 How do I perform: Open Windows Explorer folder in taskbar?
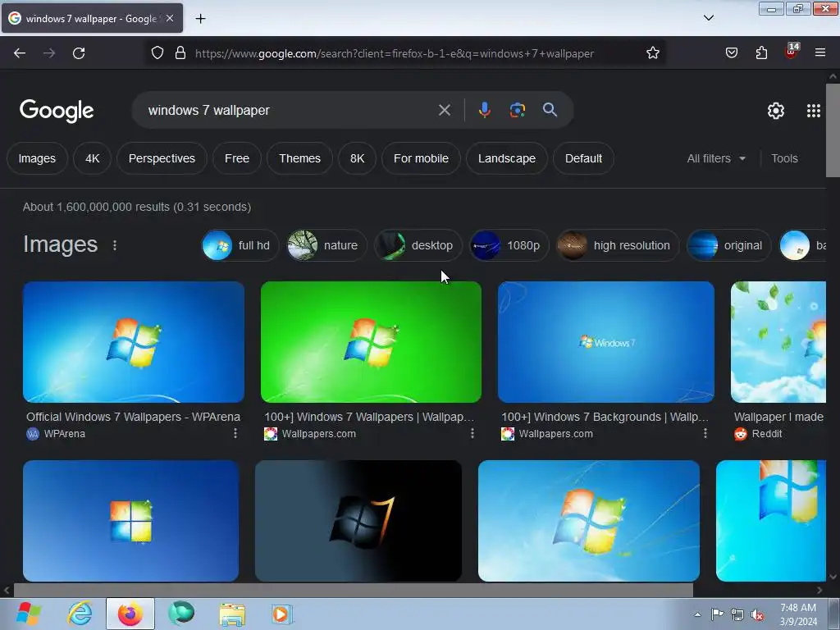232,614
